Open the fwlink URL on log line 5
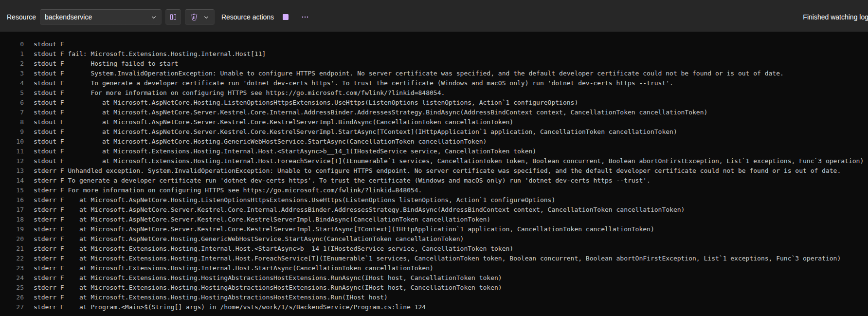The height and width of the screenshot is (316, 868). point(354,93)
